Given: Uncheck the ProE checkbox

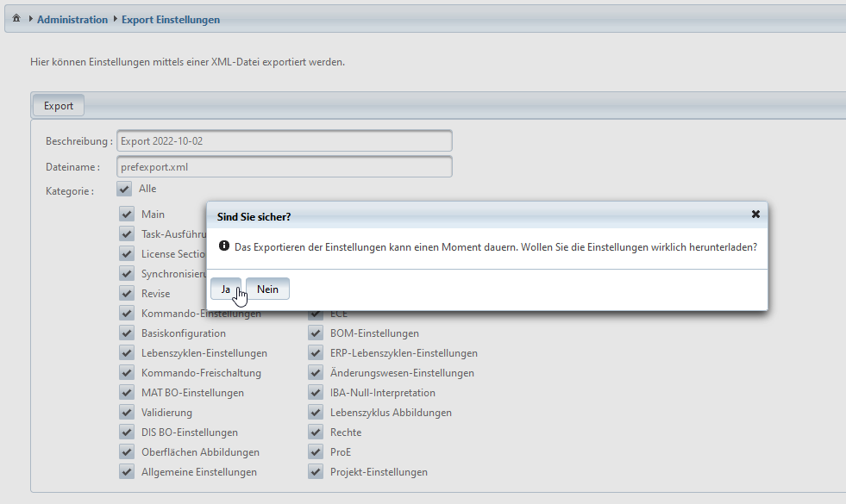Looking at the screenshot, I should [x=316, y=452].
